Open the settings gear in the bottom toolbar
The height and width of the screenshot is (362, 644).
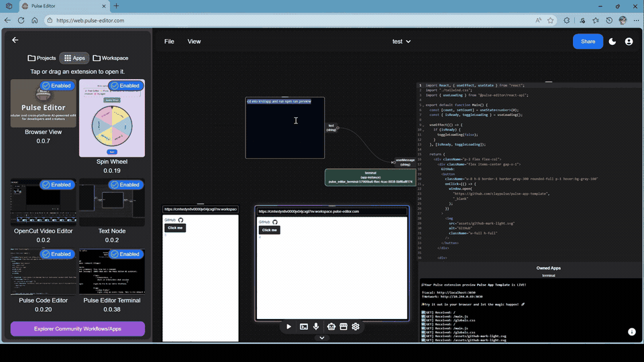(356, 326)
